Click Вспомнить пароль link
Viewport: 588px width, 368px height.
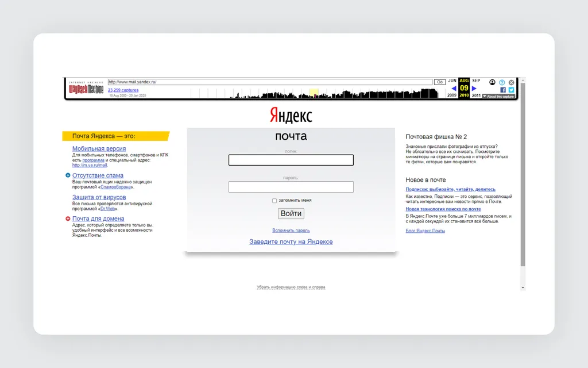pos(291,231)
